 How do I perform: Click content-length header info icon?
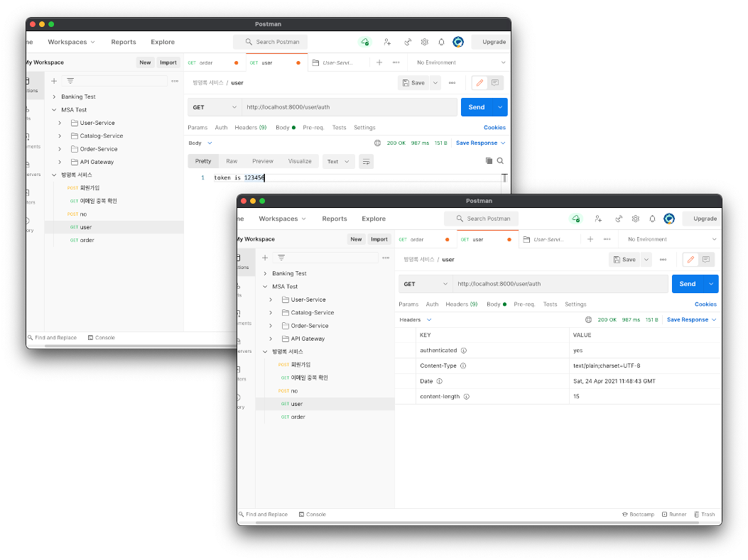click(467, 397)
